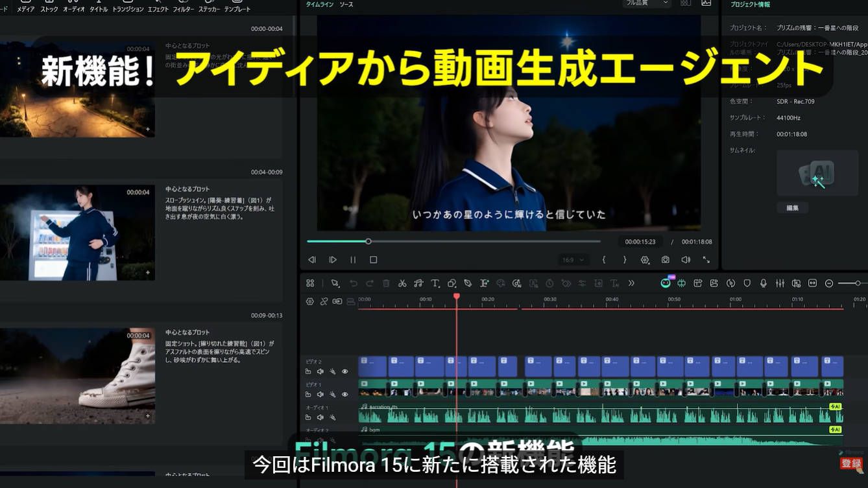Image resolution: width=868 pixels, height=488 pixels.
Task: Click the preview volume speaker icon
Action: [686, 259]
